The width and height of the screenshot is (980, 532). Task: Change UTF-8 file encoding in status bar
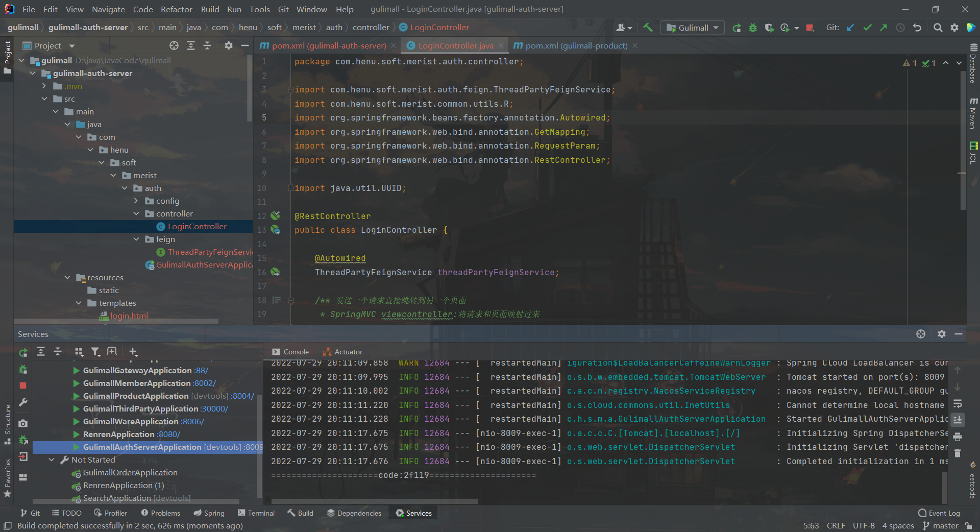864,526
